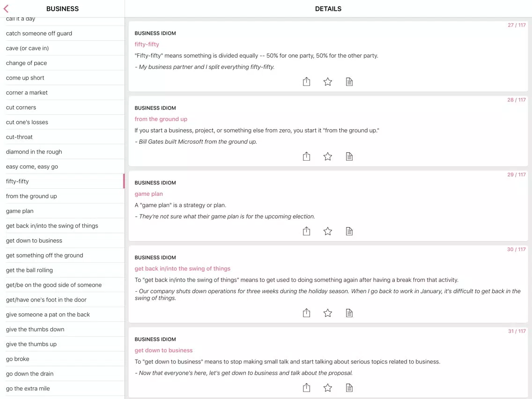Share the 'from the ground up' card

(306, 156)
